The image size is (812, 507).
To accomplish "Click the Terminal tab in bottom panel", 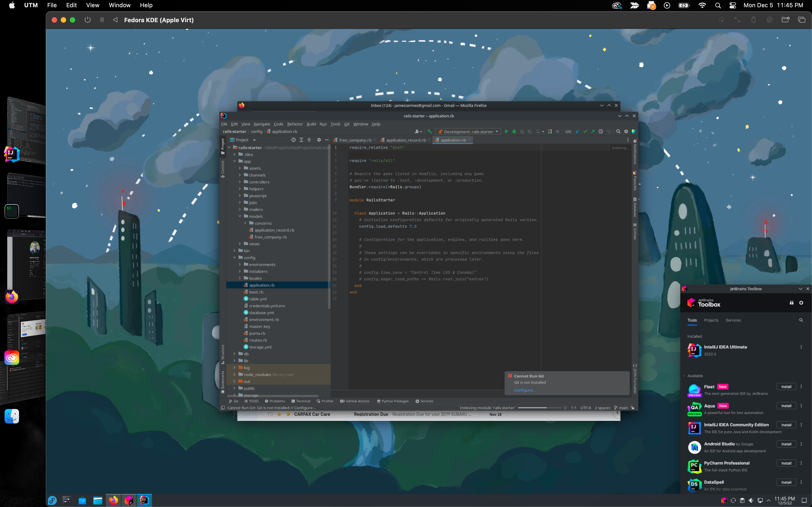I will [x=302, y=401].
